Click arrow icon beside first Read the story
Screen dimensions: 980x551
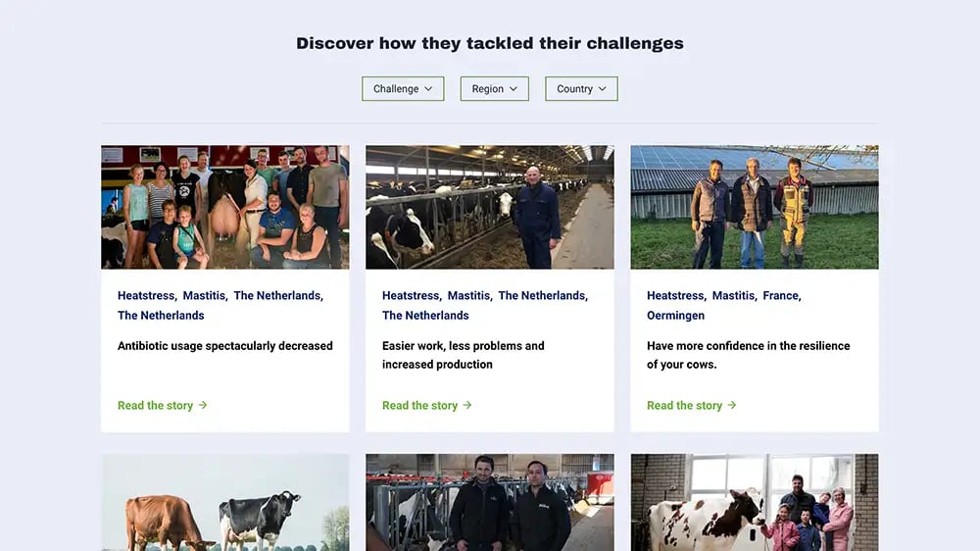pos(203,405)
